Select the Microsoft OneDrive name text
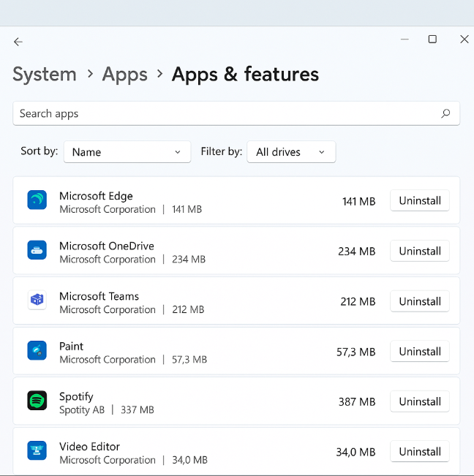Viewport: 474px width, 476px height. tap(107, 246)
